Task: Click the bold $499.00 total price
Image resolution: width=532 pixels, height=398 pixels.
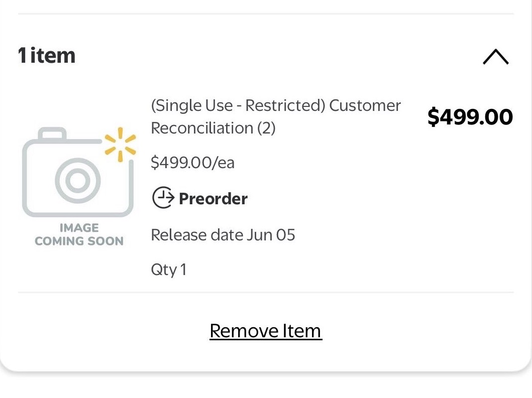Action: pos(470,117)
